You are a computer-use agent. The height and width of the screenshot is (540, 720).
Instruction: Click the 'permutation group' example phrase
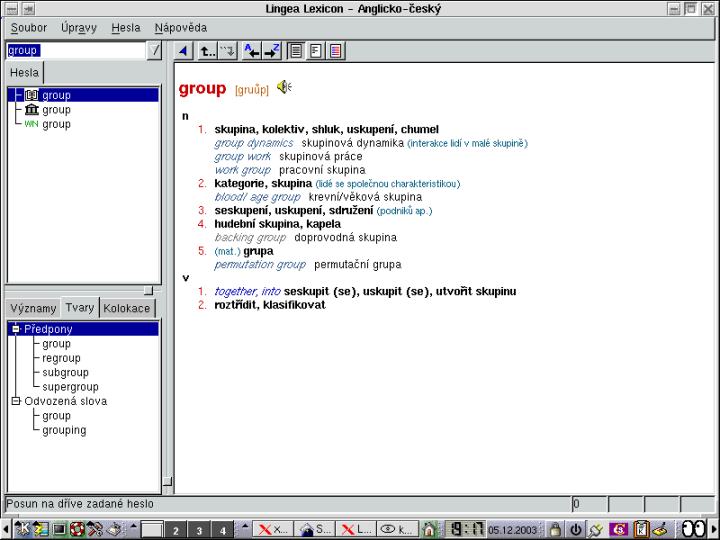pyautogui.click(x=260, y=264)
